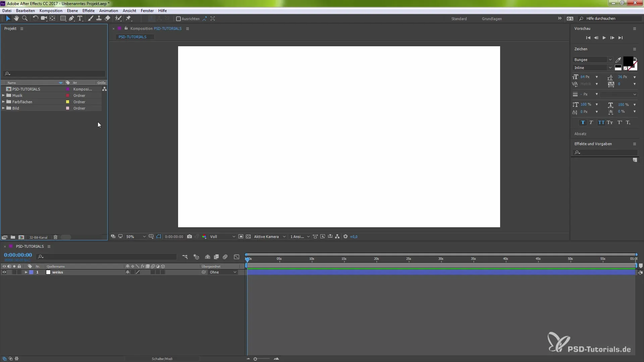Click the new composition icon in Projekt panel
Viewport: 644px width, 362px height.
pyautogui.click(x=21, y=237)
